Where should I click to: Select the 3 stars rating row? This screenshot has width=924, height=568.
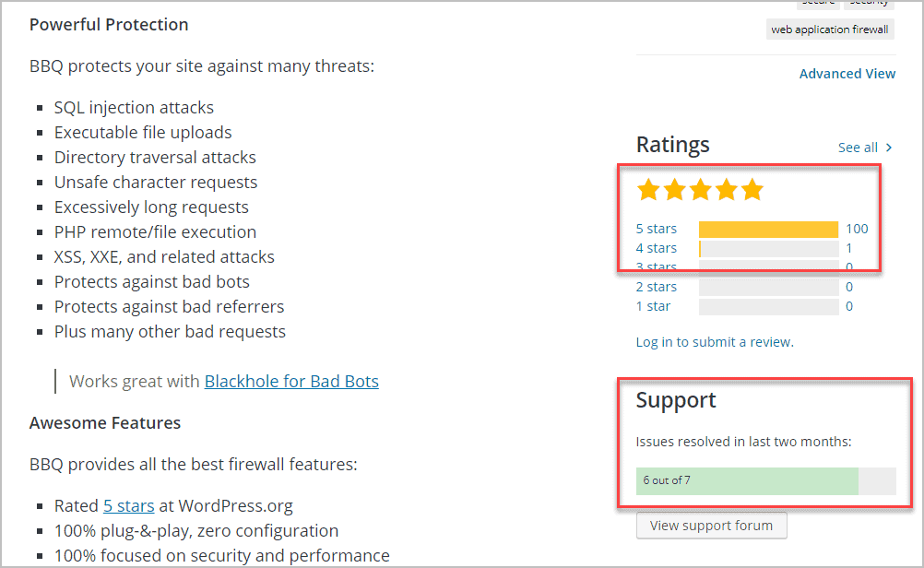tap(656, 266)
